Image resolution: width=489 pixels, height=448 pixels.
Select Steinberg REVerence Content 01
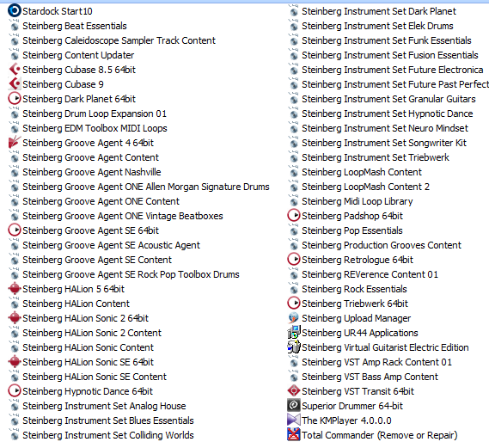tap(370, 274)
